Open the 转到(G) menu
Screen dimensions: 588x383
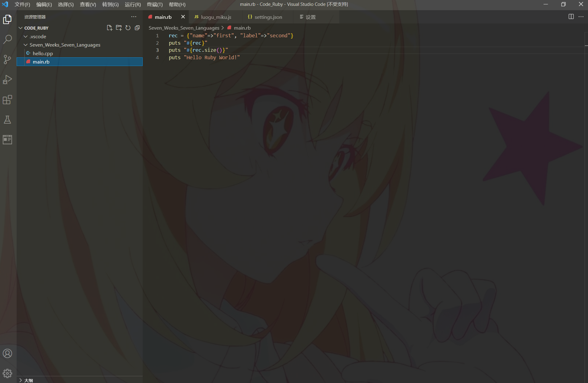pos(110,4)
